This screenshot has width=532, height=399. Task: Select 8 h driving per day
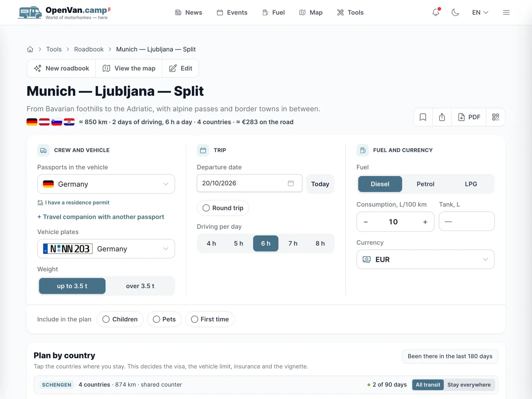point(320,244)
